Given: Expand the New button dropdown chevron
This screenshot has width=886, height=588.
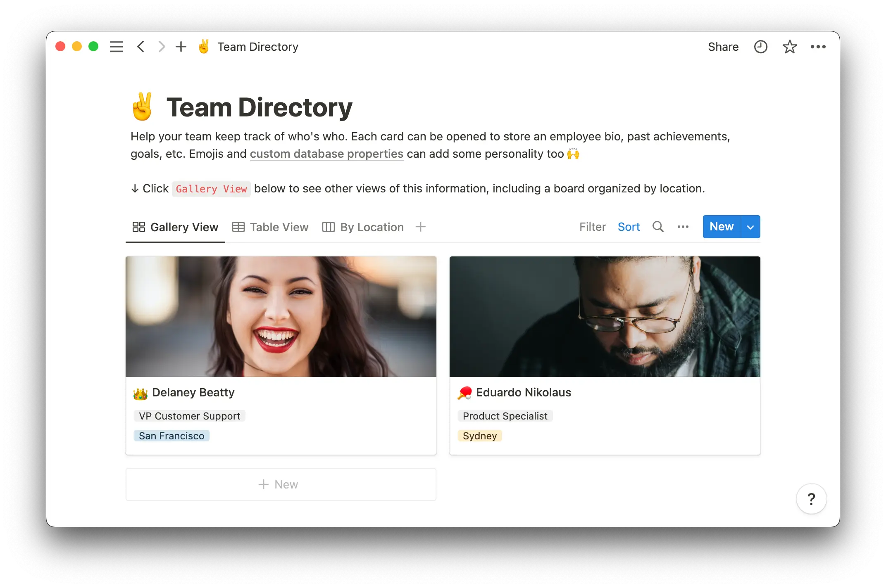Looking at the screenshot, I should [x=750, y=227].
